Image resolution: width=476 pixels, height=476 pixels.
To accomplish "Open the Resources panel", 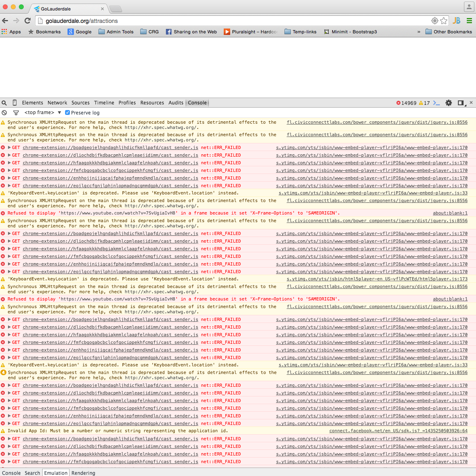I will click(x=152, y=102).
